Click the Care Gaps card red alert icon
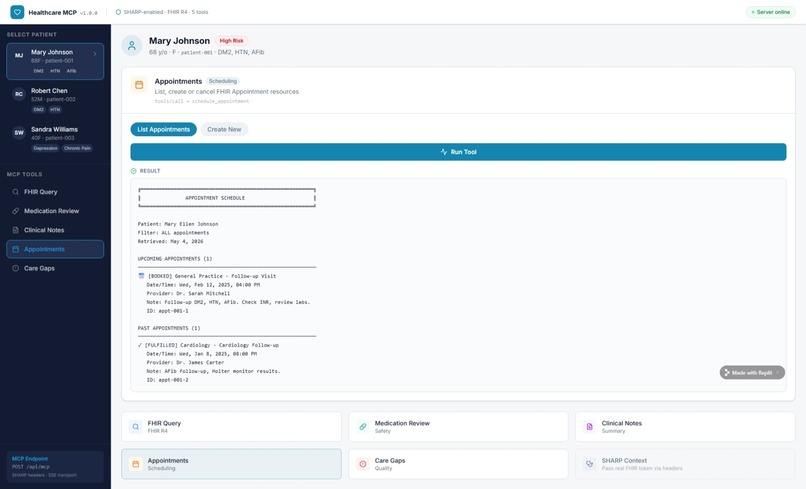 point(363,464)
